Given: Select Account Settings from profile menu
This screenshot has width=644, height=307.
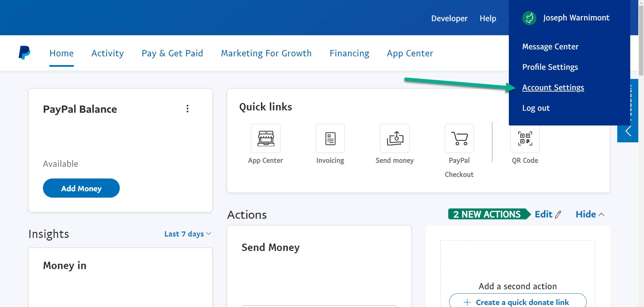Looking at the screenshot, I should pyautogui.click(x=553, y=88).
